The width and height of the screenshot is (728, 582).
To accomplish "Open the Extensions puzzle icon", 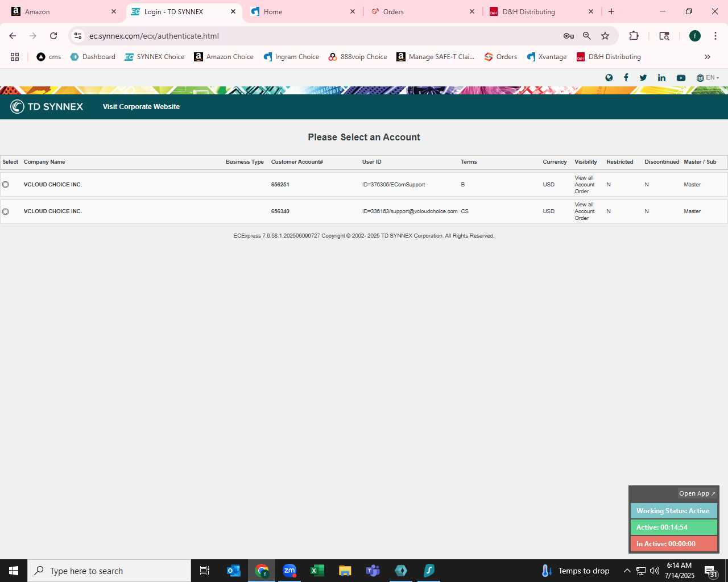I will click(634, 36).
